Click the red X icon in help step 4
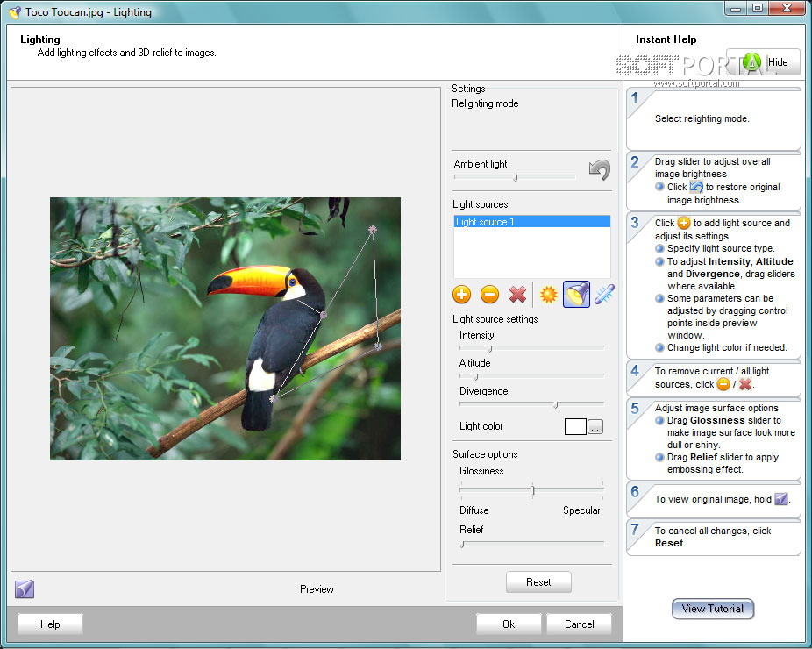The height and width of the screenshot is (649, 812). pos(745,384)
